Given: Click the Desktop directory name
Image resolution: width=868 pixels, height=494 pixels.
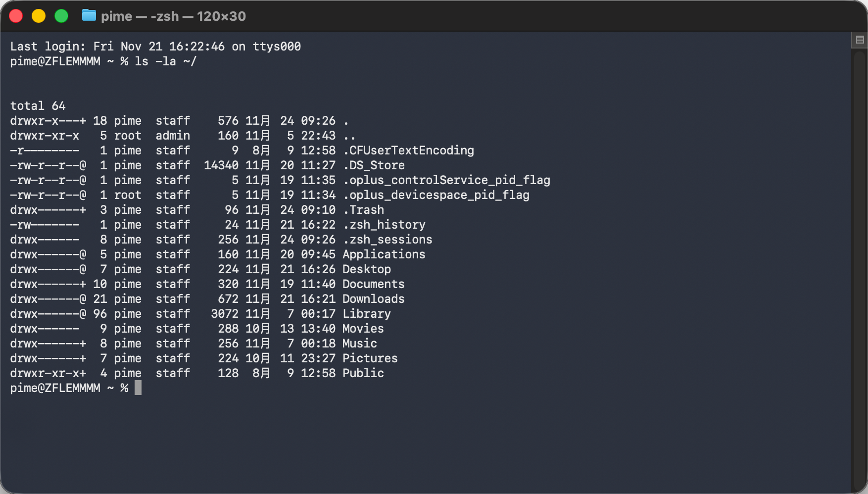Looking at the screenshot, I should [x=366, y=269].
